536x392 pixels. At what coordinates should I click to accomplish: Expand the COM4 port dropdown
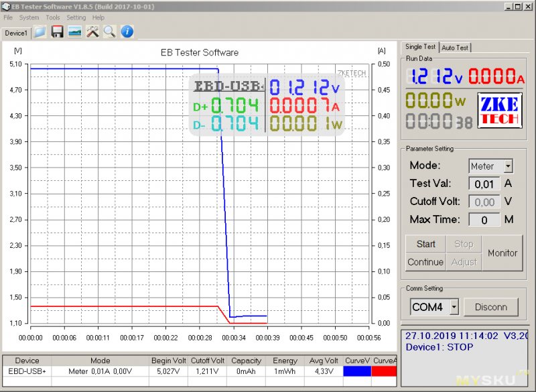pyautogui.click(x=454, y=307)
